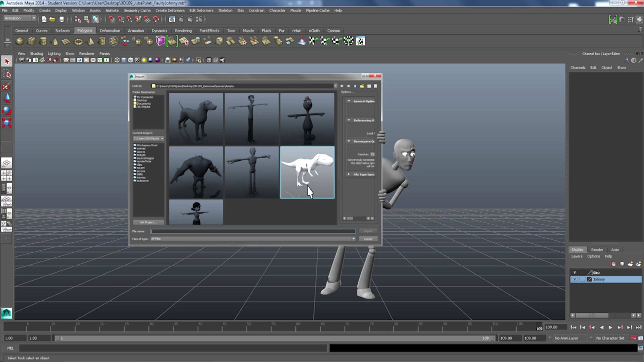Click the timeline range slider bar
Image resolution: width=644 pixels, height=362 pixels.
(x=274, y=338)
